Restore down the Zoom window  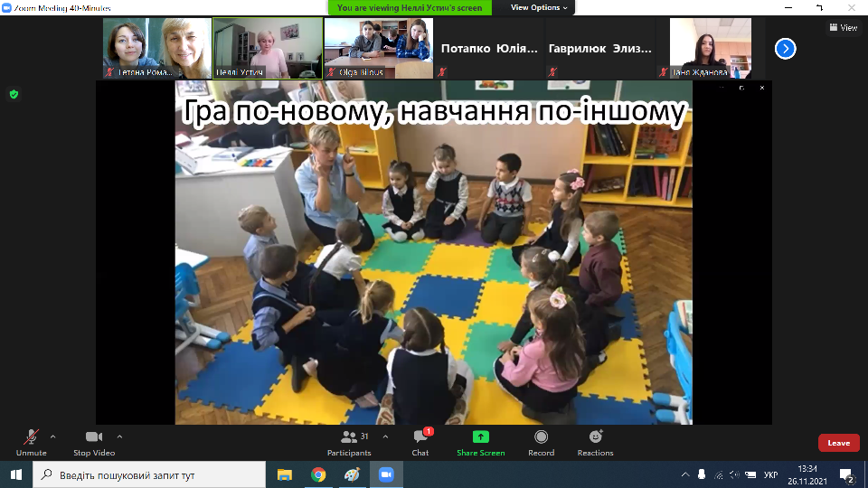point(820,8)
